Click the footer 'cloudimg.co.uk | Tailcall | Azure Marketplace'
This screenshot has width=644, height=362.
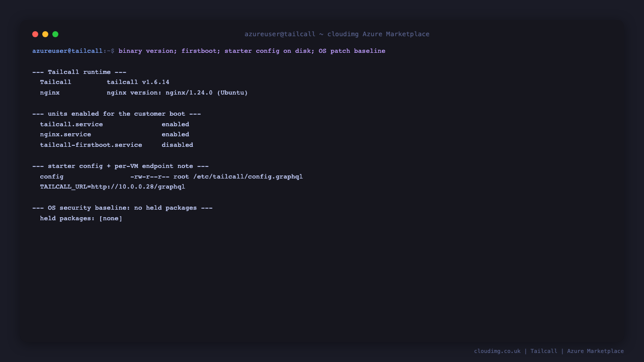(x=549, y=351)
